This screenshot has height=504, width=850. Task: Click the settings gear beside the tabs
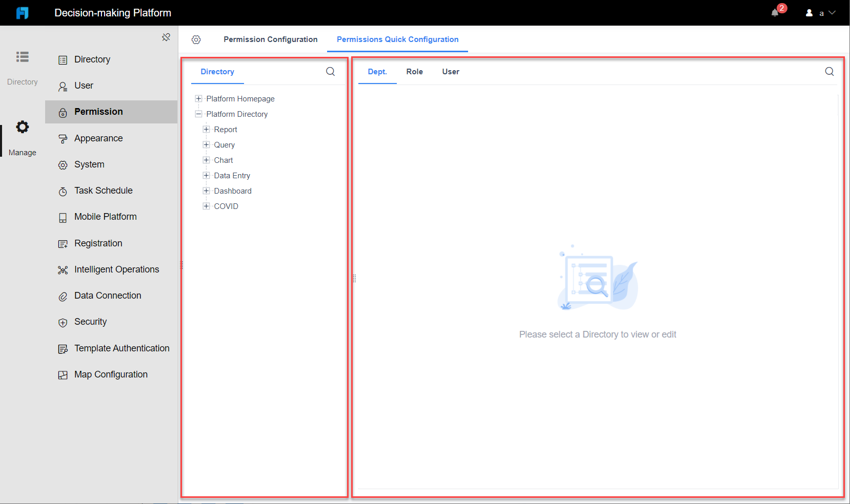click(196, 39)
